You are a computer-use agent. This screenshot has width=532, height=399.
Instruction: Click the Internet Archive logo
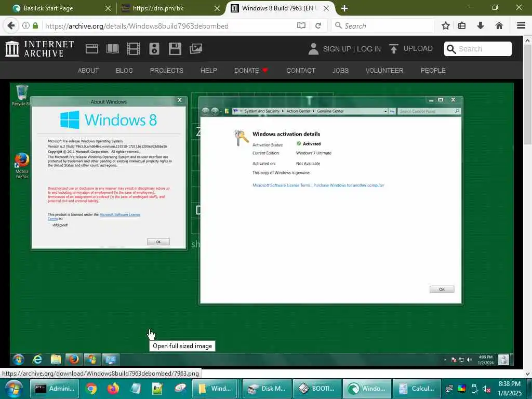point(39,49)
